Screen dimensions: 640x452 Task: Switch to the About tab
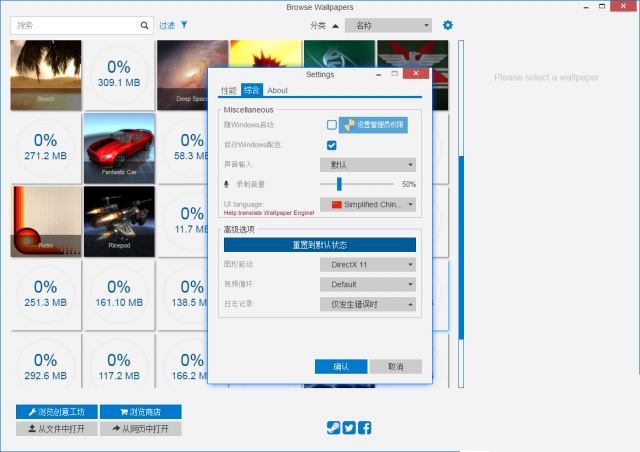point(277,90)
